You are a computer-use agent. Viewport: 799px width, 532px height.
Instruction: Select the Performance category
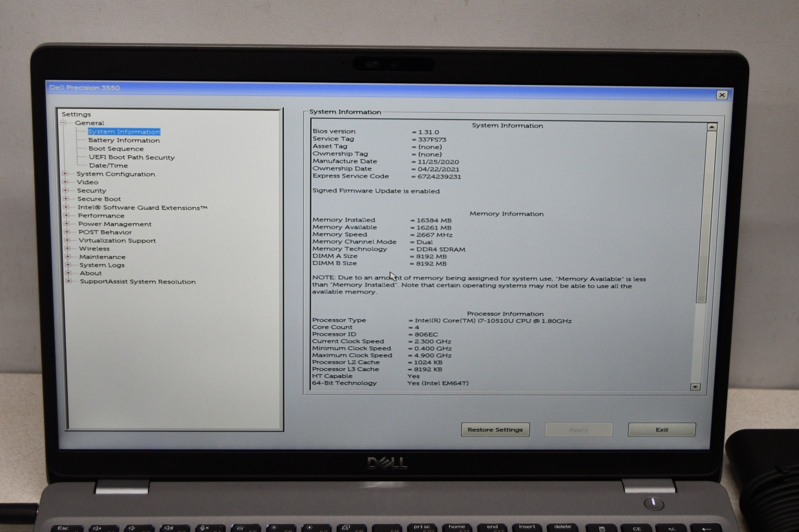coord(101,216)
